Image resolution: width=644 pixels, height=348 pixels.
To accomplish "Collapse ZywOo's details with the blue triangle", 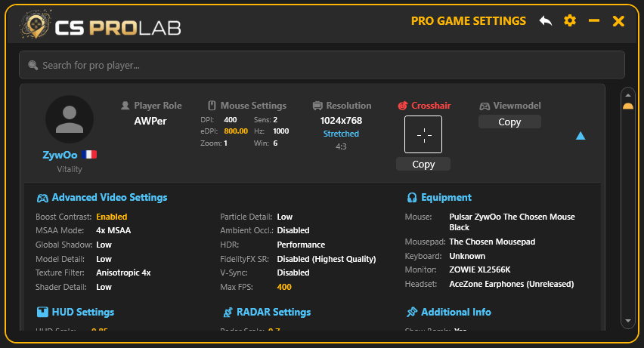I will [581, 136].
